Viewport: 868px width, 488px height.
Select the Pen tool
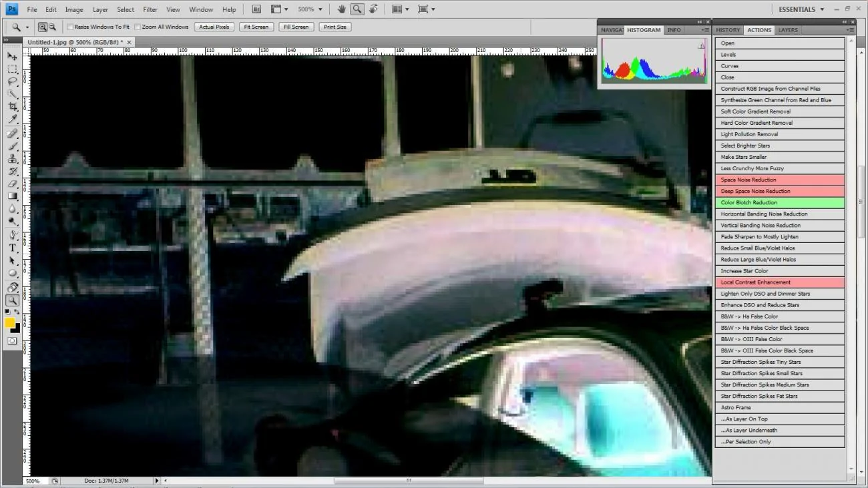pos(12,236)
